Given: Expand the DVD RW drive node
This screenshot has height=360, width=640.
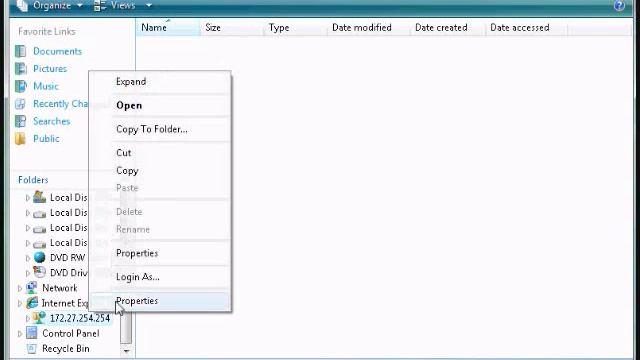Looking at the screenshot, I should (x=27, y=258).
